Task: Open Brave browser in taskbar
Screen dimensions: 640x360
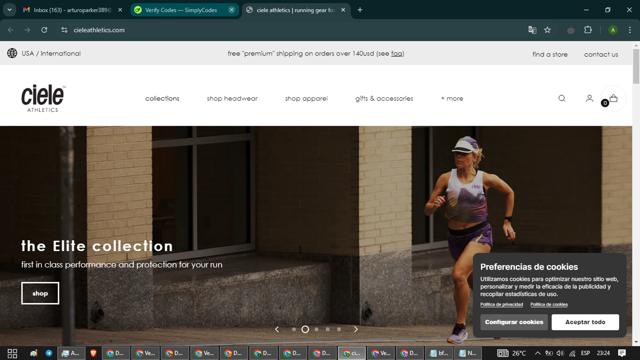Action: (93, 353)
